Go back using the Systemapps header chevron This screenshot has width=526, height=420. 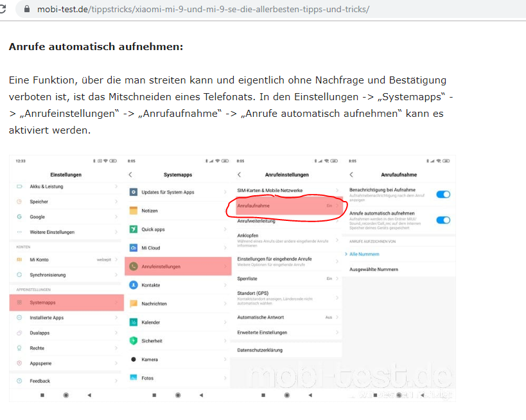tap(130, 175)
